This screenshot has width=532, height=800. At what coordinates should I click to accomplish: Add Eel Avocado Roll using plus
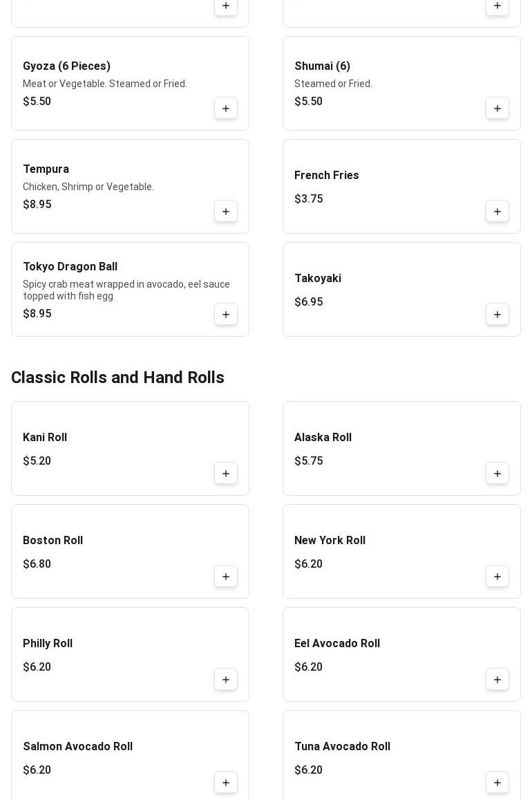[497, 680]
